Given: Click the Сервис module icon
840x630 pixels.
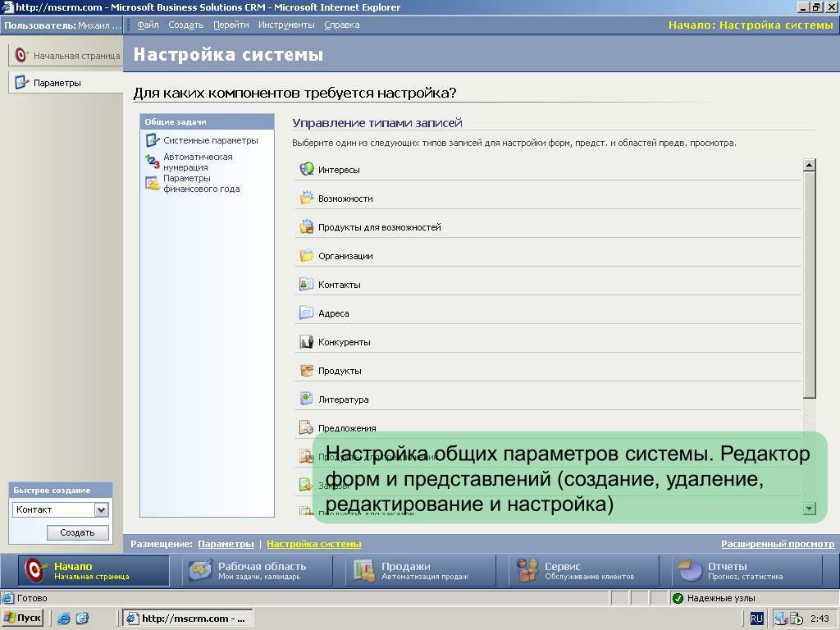Looking at the screenshot, I should pyautogui.click(x=527, y=571).
